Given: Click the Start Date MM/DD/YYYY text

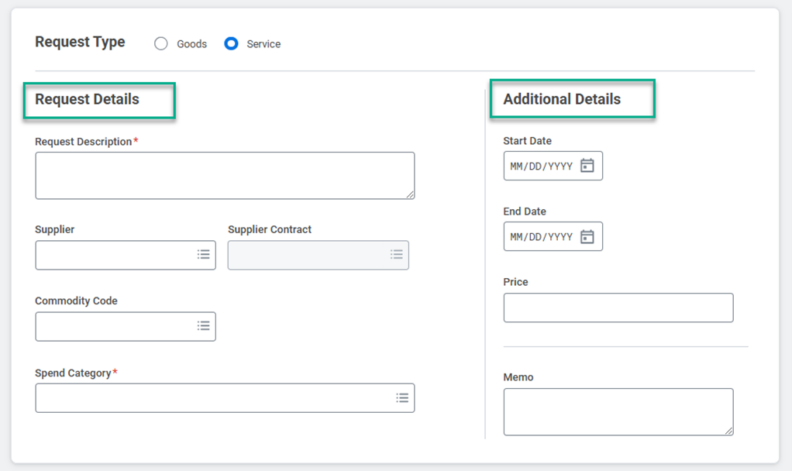Looking at the screenshot, I should pos(541,167).
